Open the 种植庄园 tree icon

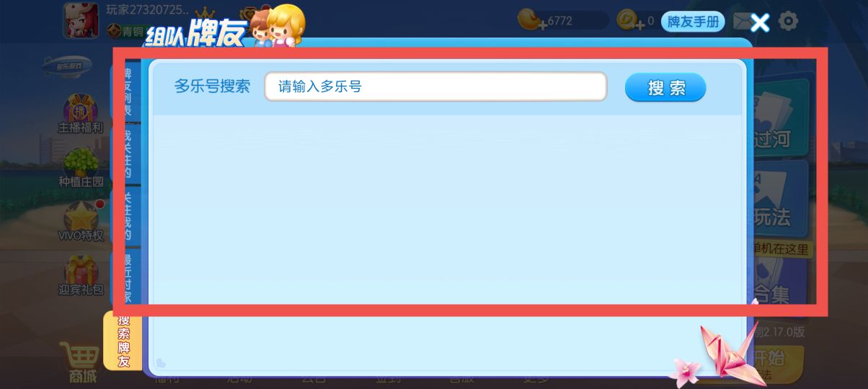point(81,167)
